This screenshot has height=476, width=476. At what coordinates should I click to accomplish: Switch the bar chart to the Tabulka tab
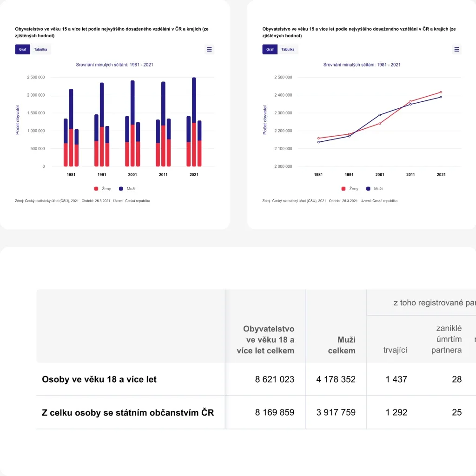click(41, 49)
